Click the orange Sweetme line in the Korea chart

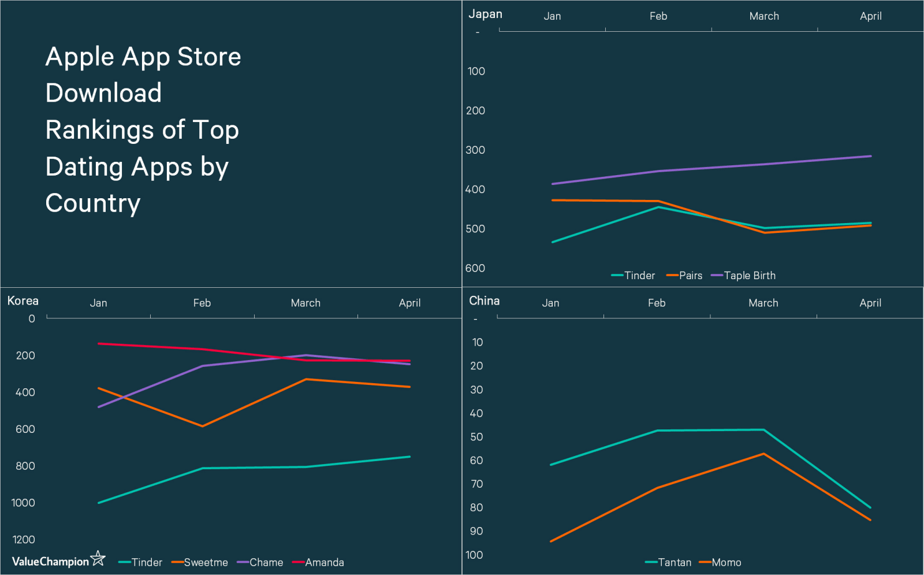click(x=254, y=403)
